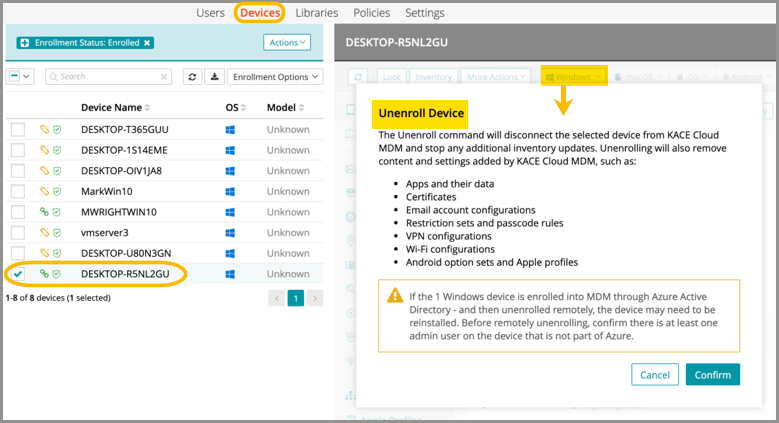Click into the device Search field
779x423 pixels.
tap(105, 76)
